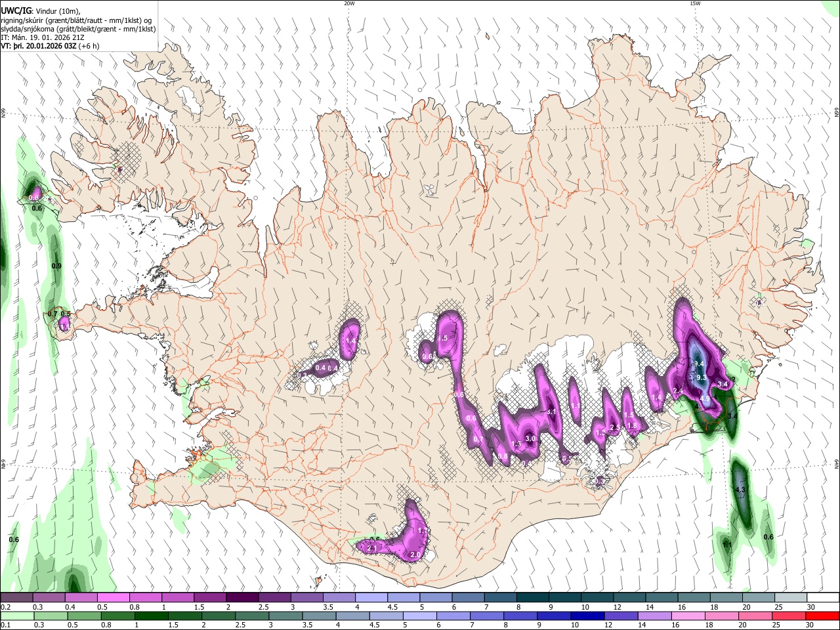Select the violet 12–14 rain legend swatch
This screenshot has height=630, width=840.
point(620,616)
